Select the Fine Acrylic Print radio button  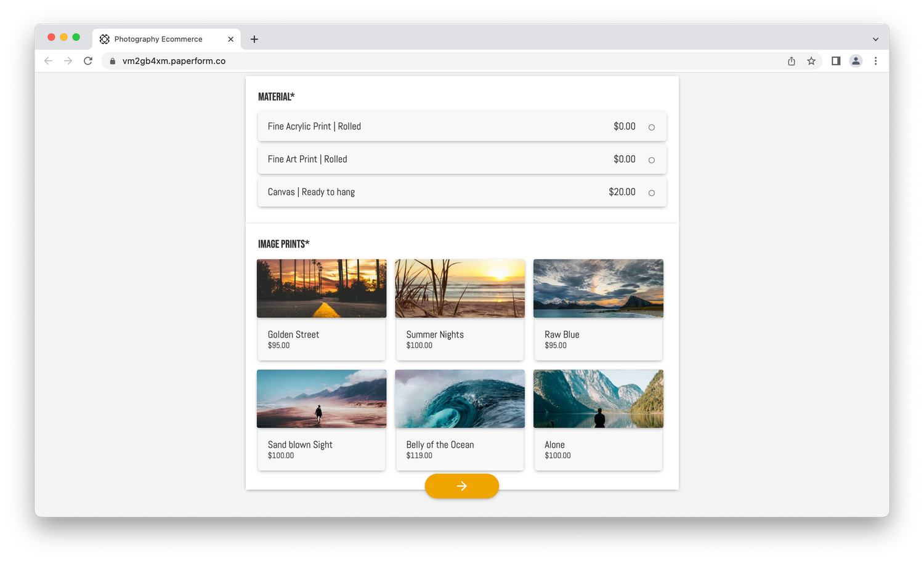coord(651,128)
